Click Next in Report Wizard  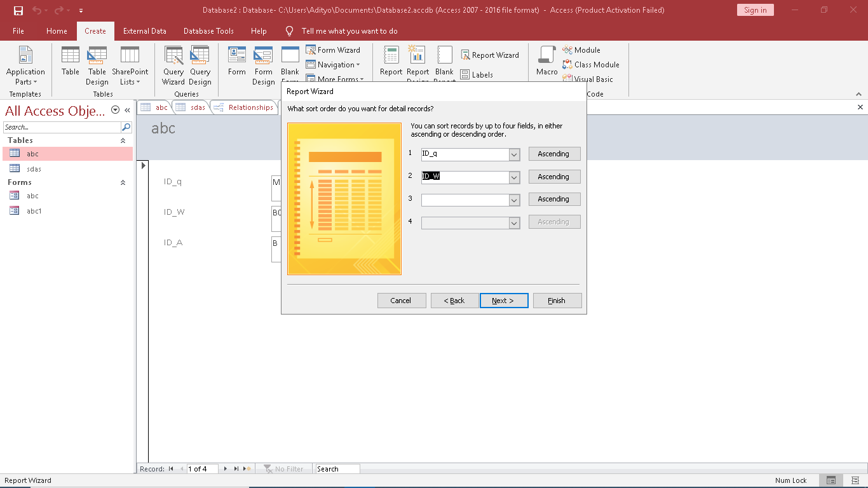point(503,301)
